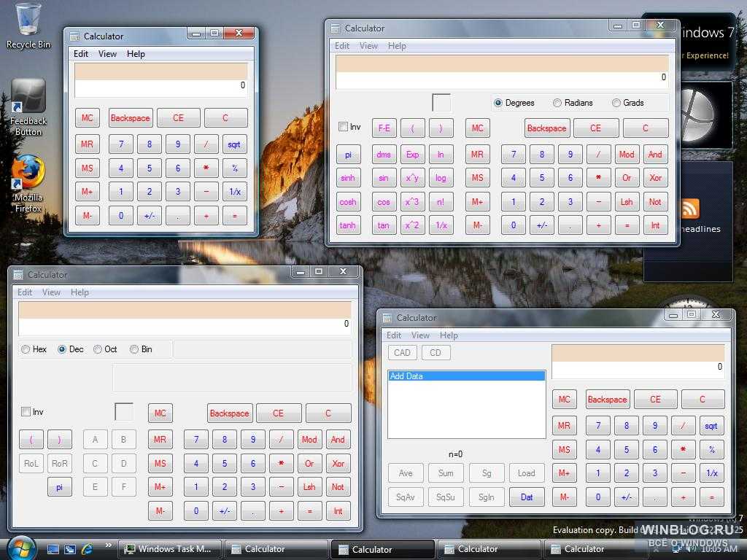Click Xor in the scientific calculator
747x560 pixels.
point(656,178)
